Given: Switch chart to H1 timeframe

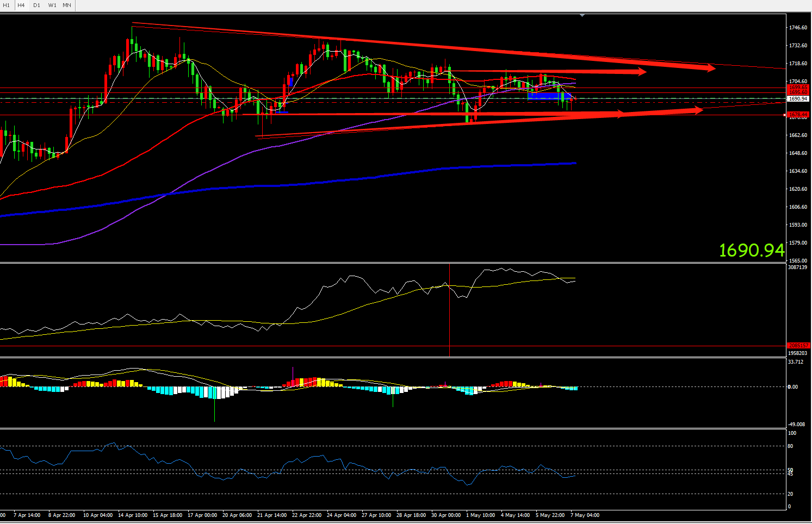Looking at the screenshot, I should (7, 5).
